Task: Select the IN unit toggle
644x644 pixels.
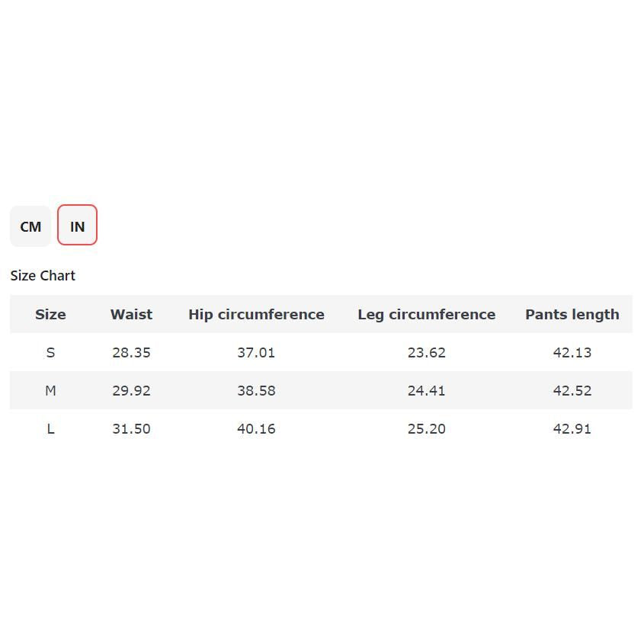Action: click(77, 226)
